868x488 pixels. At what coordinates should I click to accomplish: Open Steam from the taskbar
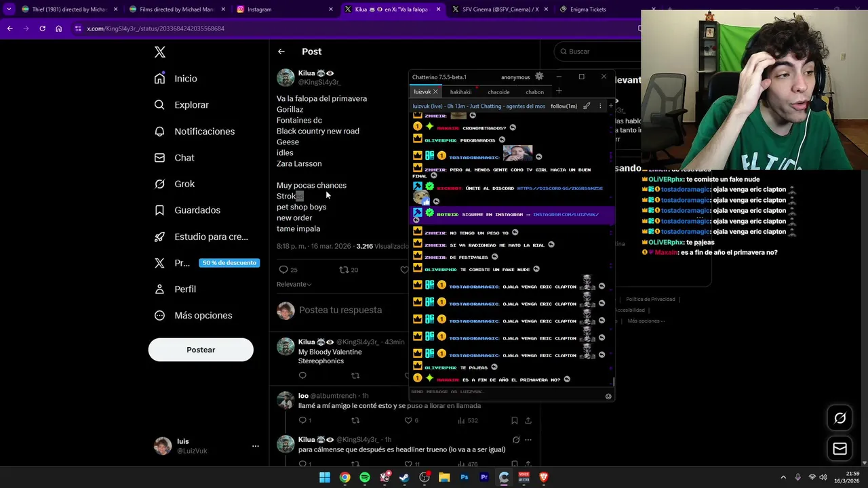pos(404,477)
